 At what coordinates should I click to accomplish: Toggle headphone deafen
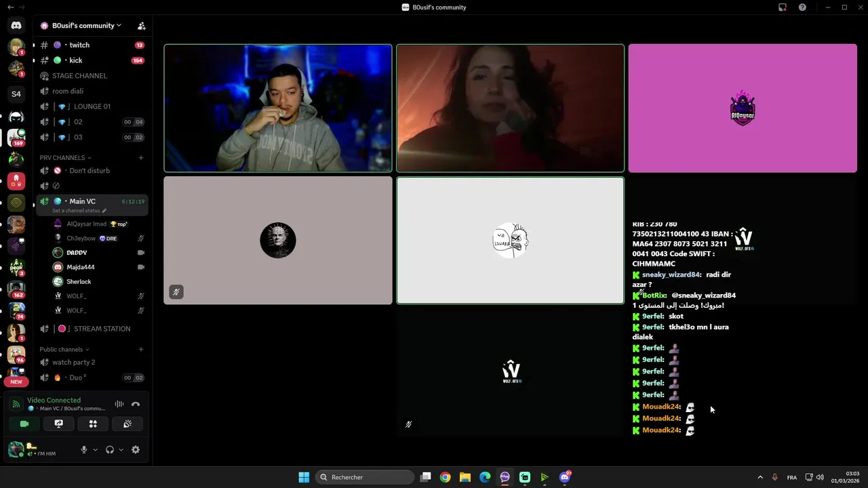tap(110, 449)
